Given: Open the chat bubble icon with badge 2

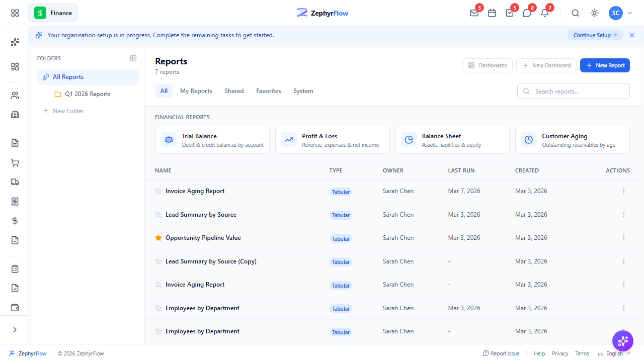Looking at the screenshot, I should tap(527, 13).
